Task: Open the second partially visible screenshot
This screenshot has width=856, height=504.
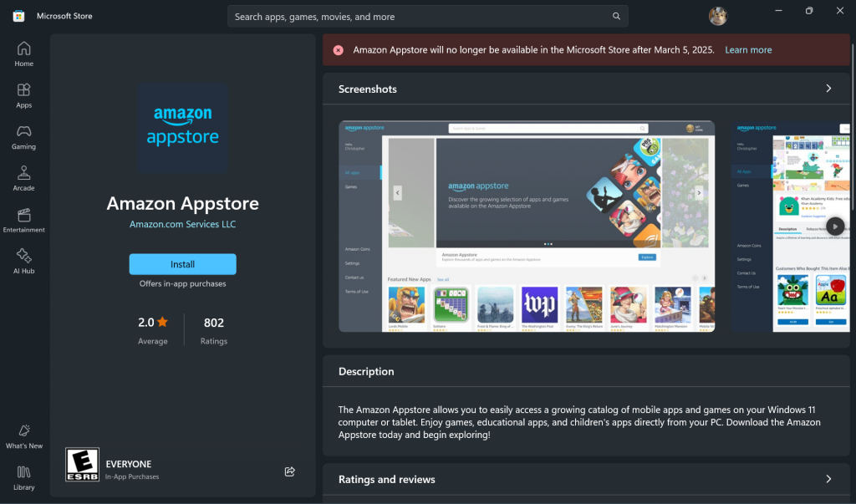Action: pos(790,226)
